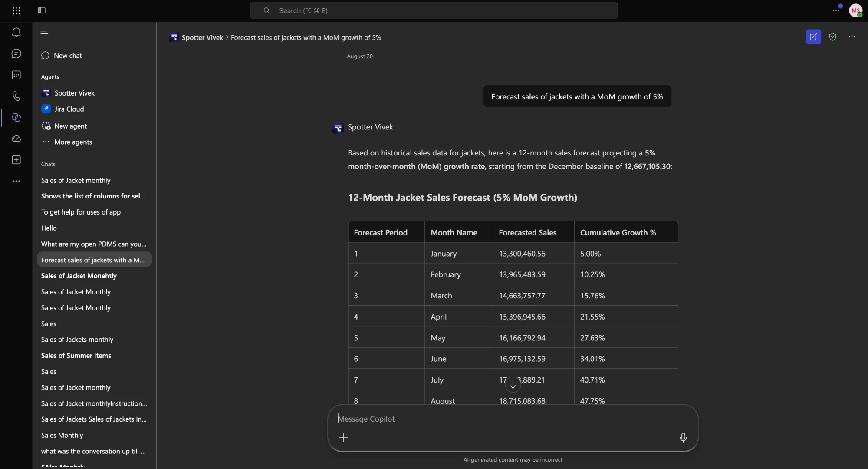Create a New agent
Screen dimensions: 868x469
64,126
